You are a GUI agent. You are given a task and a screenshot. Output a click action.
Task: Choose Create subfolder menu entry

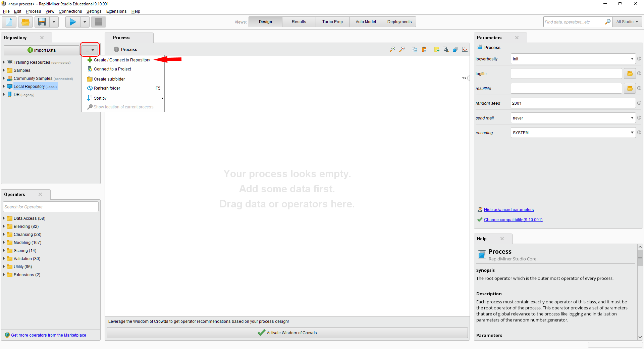point(123,79)
